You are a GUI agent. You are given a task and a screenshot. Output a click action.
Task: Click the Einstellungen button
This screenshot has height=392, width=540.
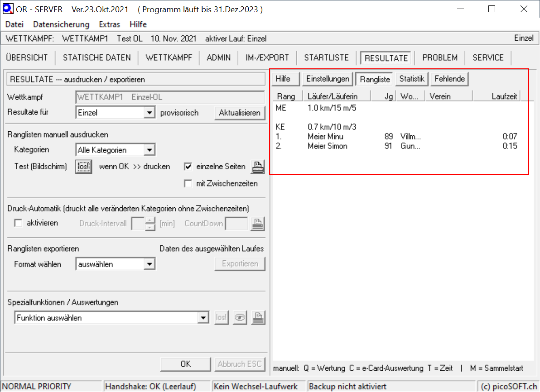(x=328, y=79)
